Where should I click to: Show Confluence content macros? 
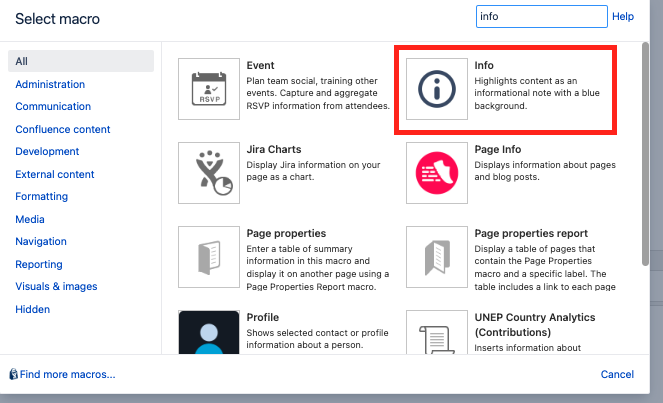63,129
